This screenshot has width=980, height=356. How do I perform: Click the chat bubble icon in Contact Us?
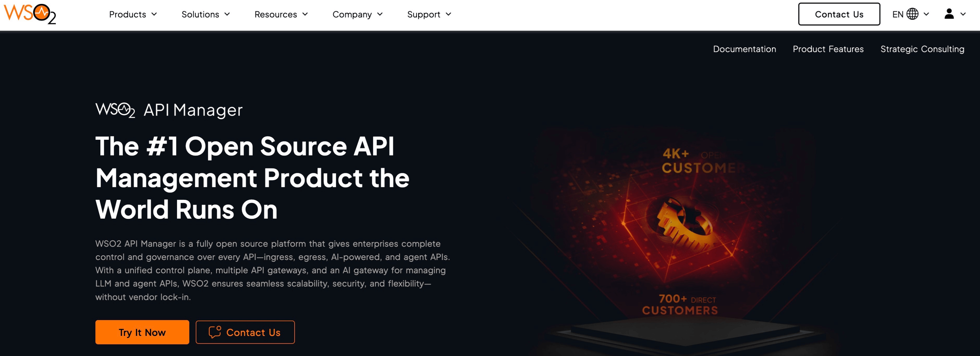click(214, 332)
